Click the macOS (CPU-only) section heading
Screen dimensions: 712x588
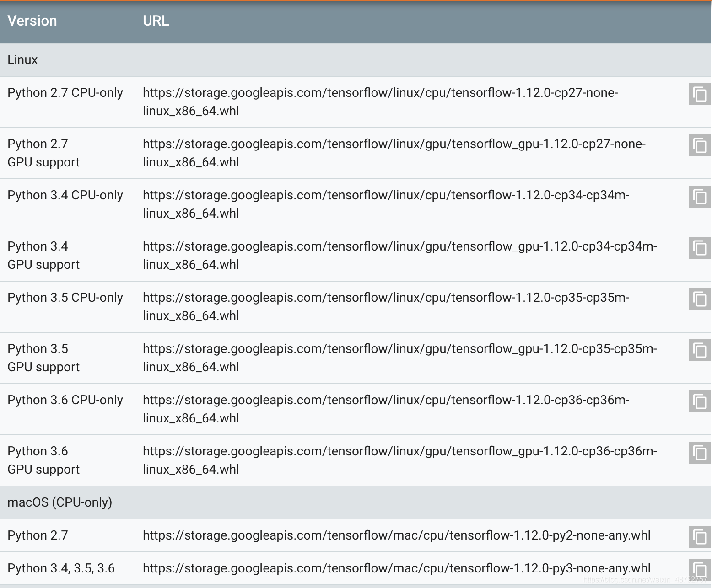(x=356, y=502)
